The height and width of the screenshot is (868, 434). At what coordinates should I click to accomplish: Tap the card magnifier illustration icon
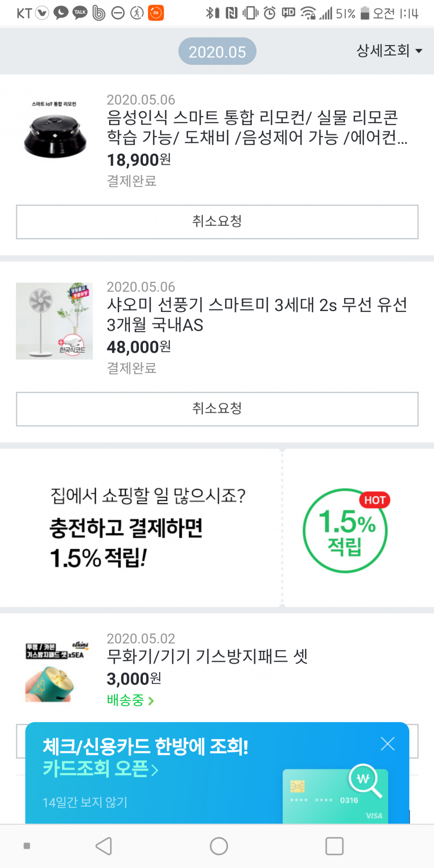364,780
